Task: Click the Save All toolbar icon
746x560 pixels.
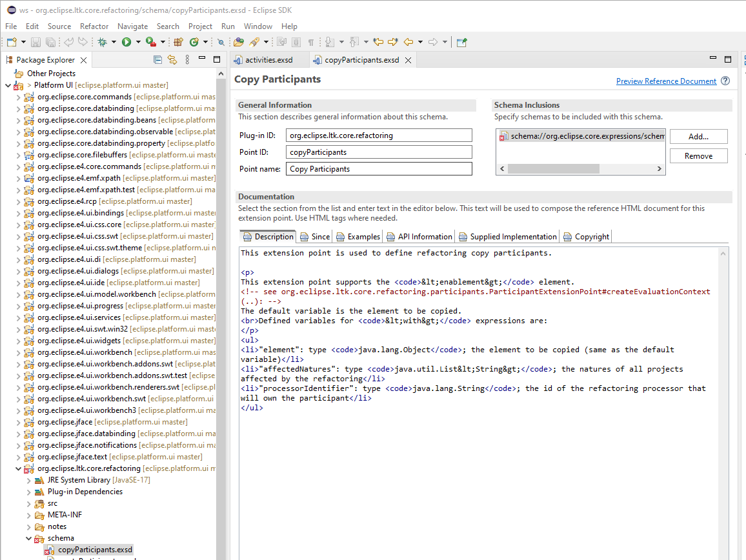Action: 50,43
